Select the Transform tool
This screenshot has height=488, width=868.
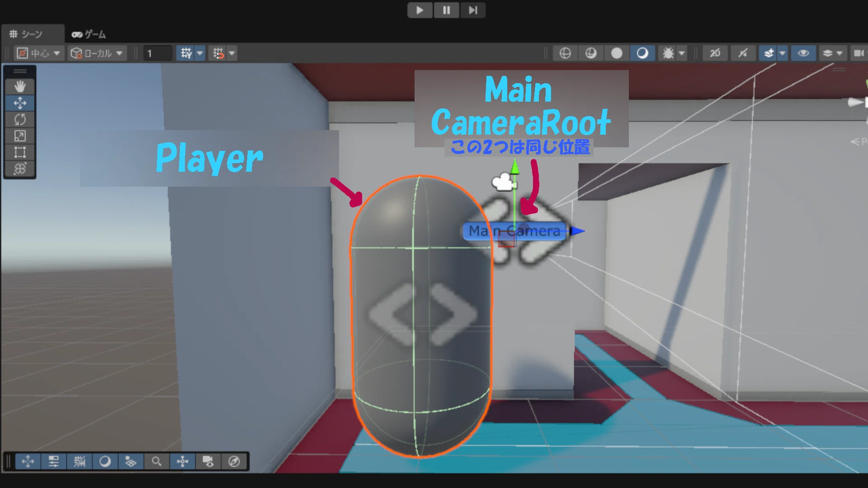[x=20, y=169]
